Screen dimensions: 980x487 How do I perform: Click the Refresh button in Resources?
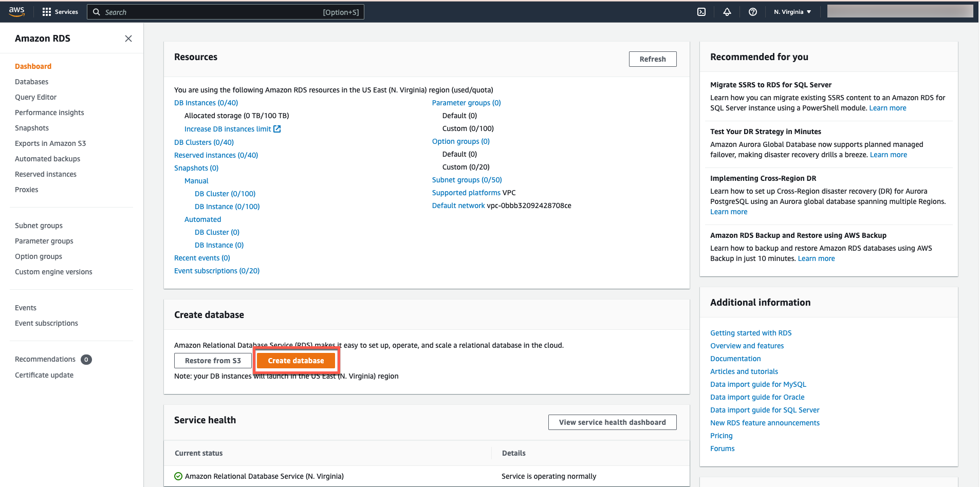click(x=653, y=59)
